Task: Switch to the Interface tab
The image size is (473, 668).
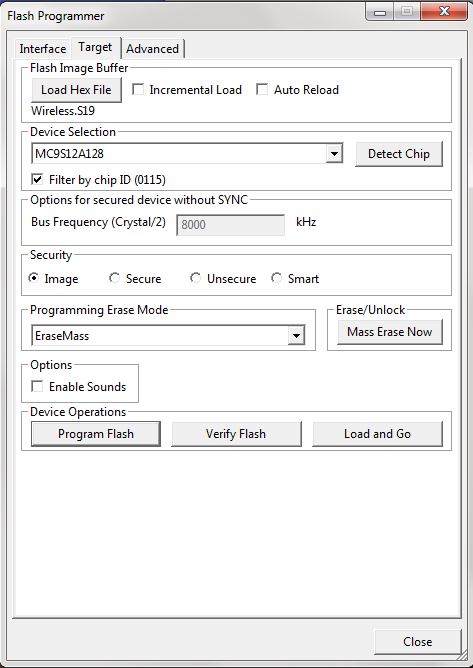Action: coord(43,49)
